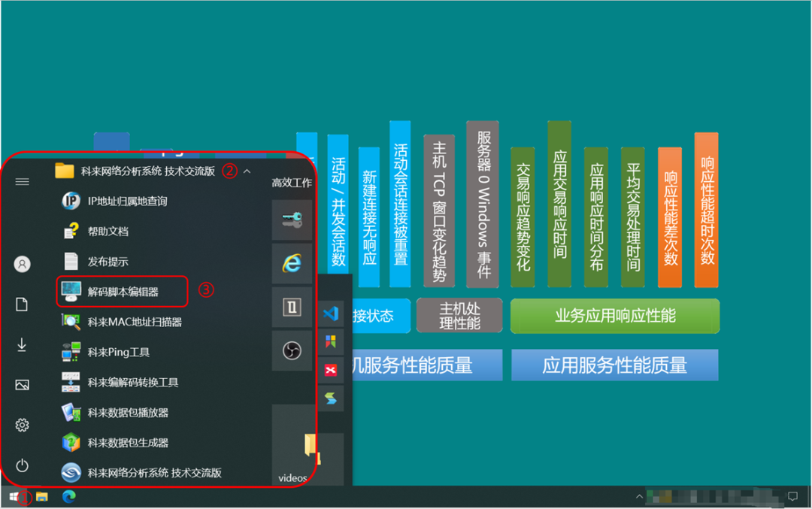Open the Visual Studio Code tile
This screenshot has height=509, width=812.
[x=331, y=314]
